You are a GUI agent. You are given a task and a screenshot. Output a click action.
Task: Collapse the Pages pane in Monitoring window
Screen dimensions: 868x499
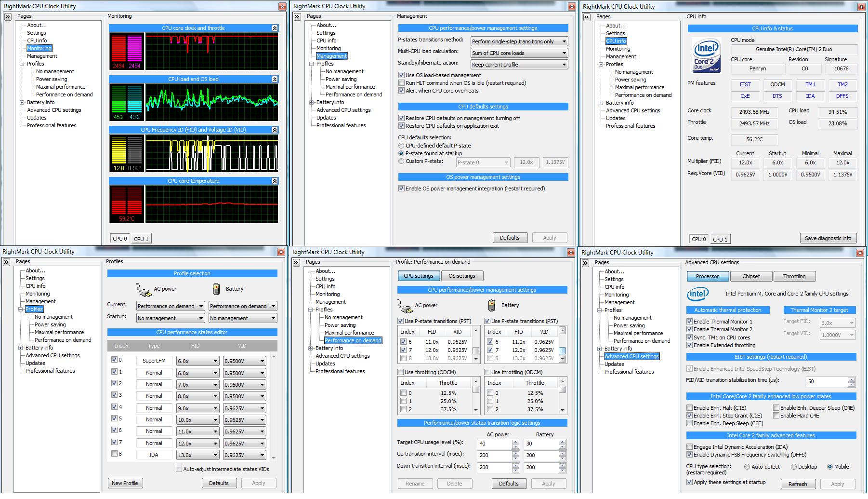click(x=8, y=16)
